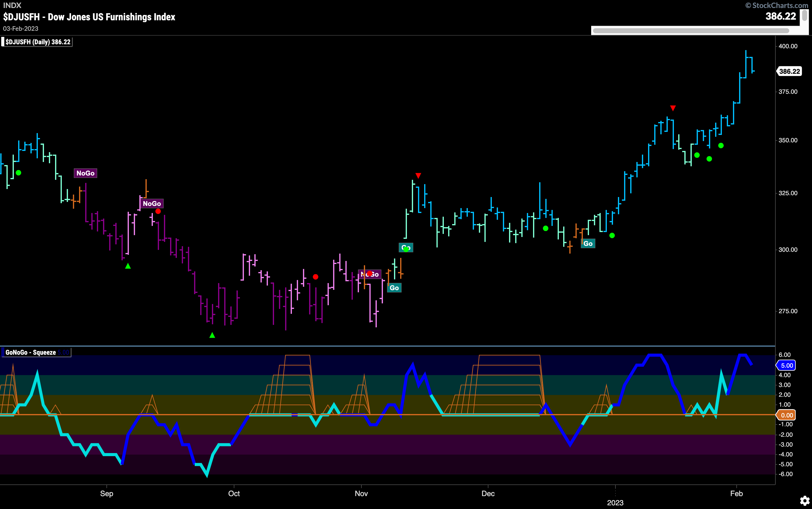
Task: Click the blue 5.00 squeeze value tag
Action: pyautogui.click(x=786, y=365)
